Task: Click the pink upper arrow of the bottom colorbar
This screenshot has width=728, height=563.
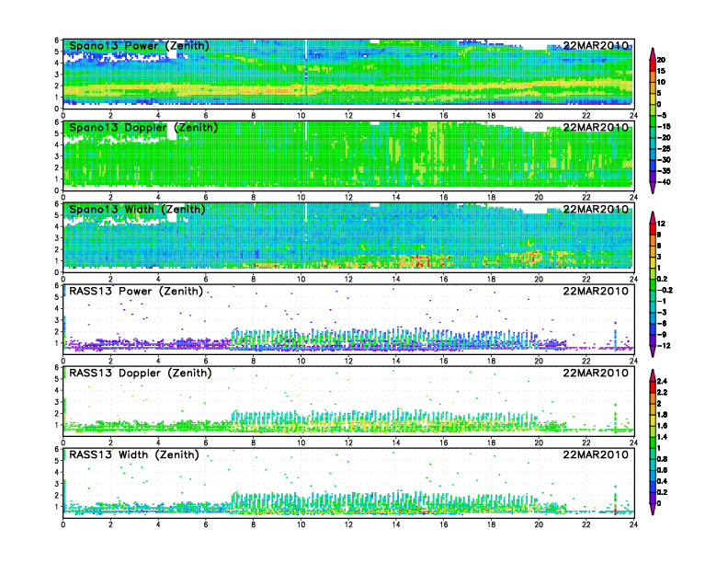Action: (653, 374)
